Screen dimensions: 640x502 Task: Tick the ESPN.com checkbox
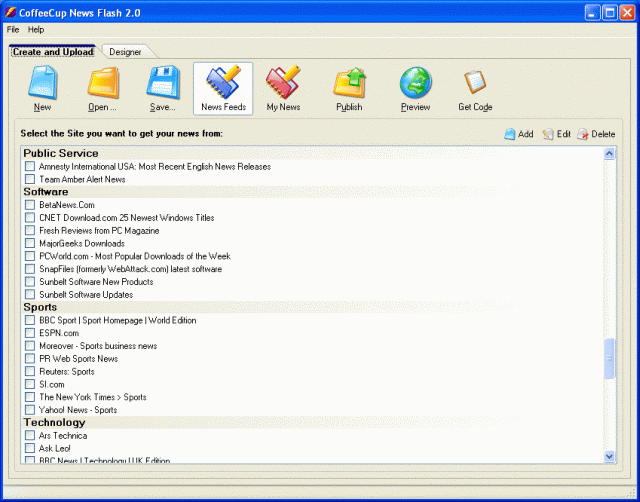tap(30, 333)
